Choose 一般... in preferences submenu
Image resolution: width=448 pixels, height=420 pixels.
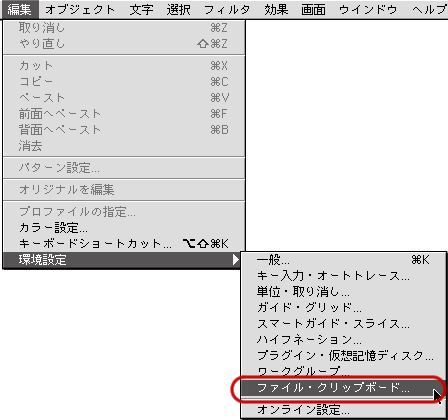tap(343, 260)
